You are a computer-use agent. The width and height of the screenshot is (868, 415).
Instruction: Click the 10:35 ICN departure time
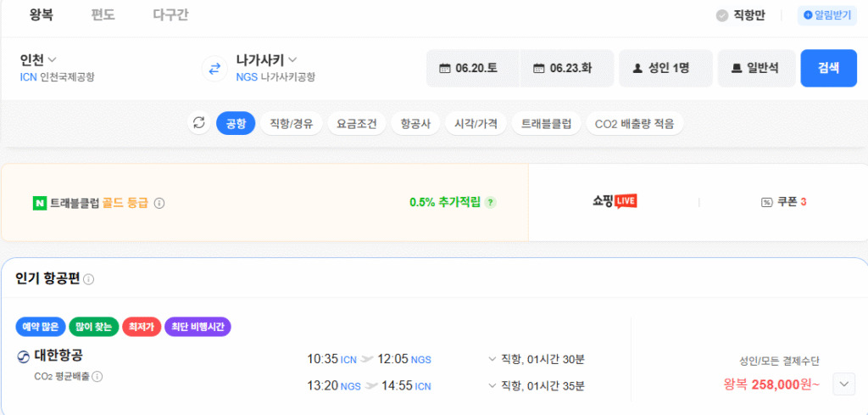pos(331,360)
